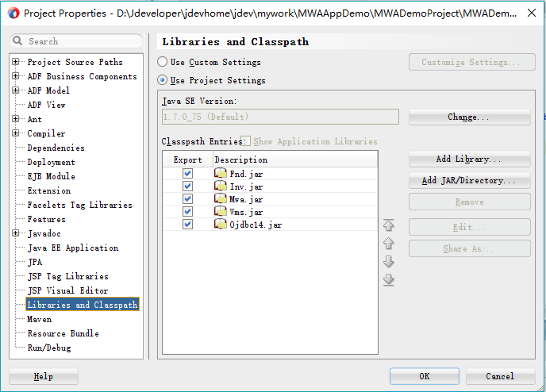Select the Inv.jar entry text

[x=246, y=186]
